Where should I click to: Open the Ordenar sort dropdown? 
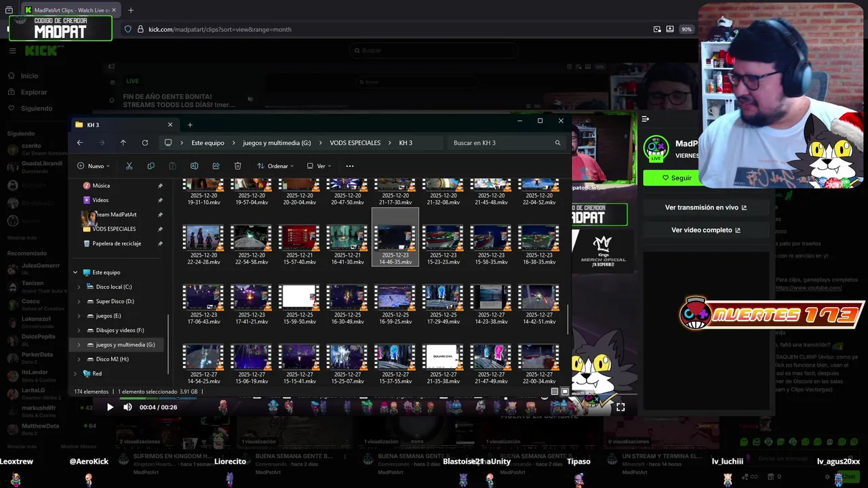click(x=275, y=166)
